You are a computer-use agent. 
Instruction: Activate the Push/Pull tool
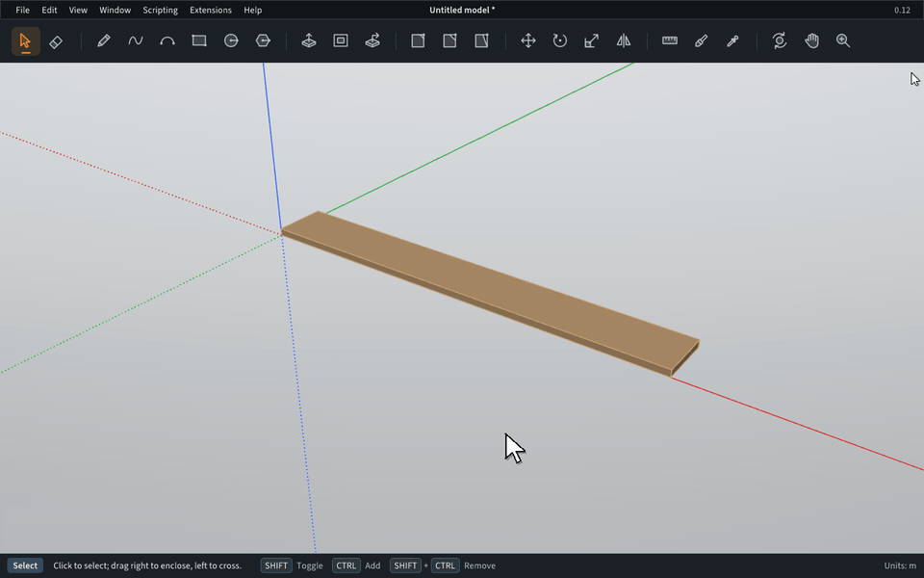coord(309,40)
